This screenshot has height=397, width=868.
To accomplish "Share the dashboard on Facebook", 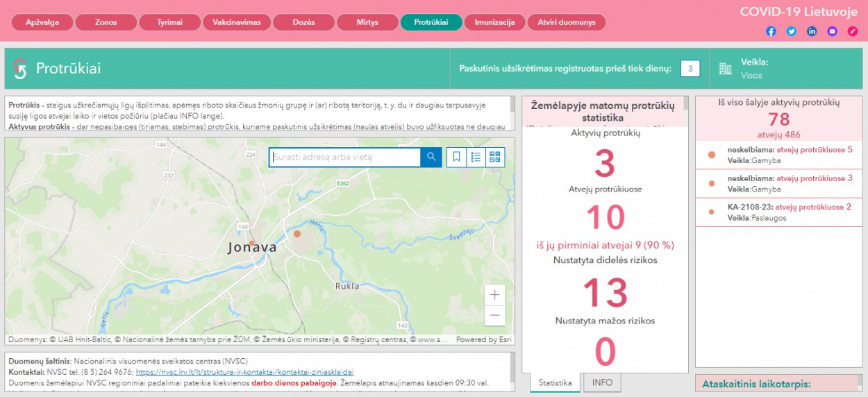I will tap(771, 31).
